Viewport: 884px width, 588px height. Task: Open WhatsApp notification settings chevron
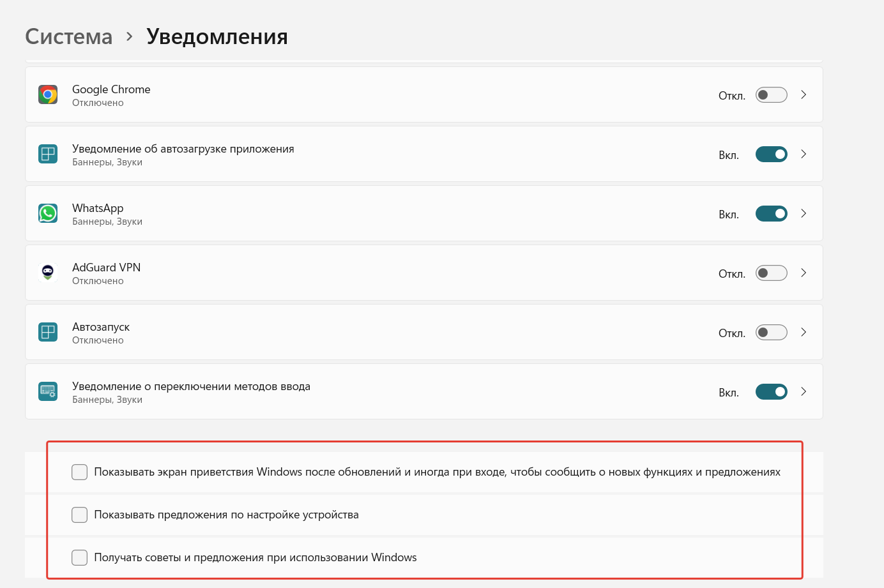pyautogui.click(x=804, y=213)
